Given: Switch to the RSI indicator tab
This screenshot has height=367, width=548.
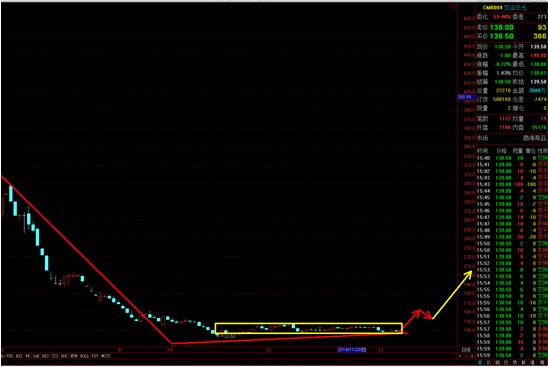Looking at the screenshot, I should pyautogui.click(x=19, y=356).
